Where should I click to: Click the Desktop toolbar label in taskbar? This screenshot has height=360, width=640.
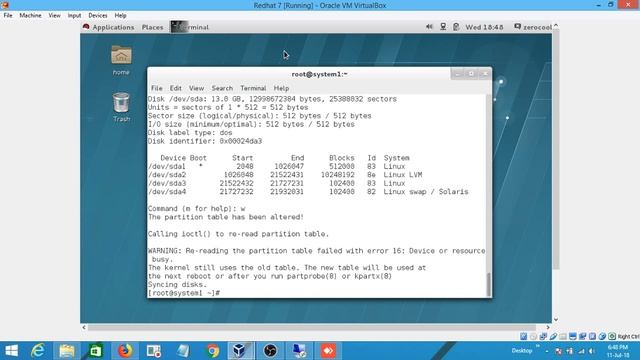tap(522, 351)
